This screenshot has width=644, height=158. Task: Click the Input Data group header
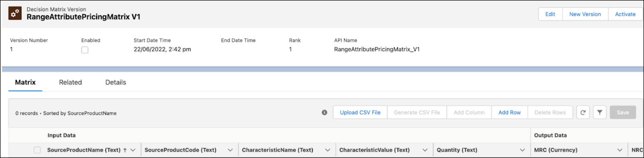tap(62, 135)
